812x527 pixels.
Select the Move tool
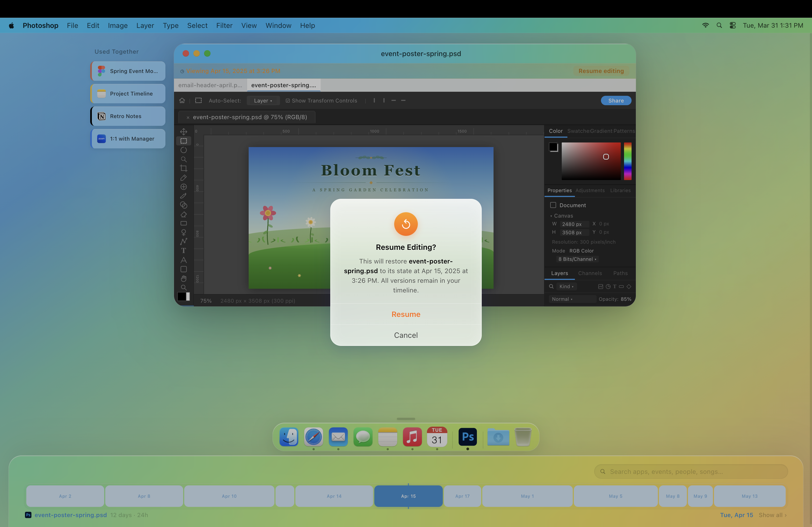coord(184,131)
